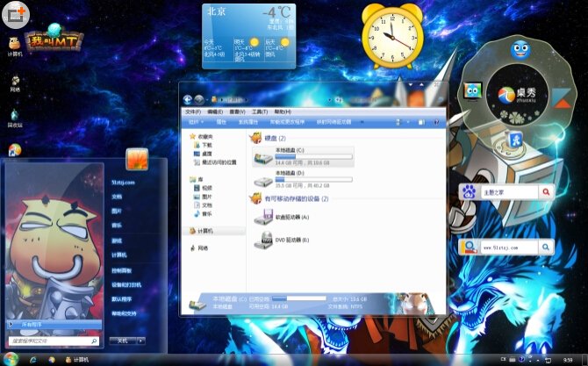Viewport: 588px width, 366px height.
Task: Click 属性 in Explorer toolbar
Action: [x=221, y=122]
